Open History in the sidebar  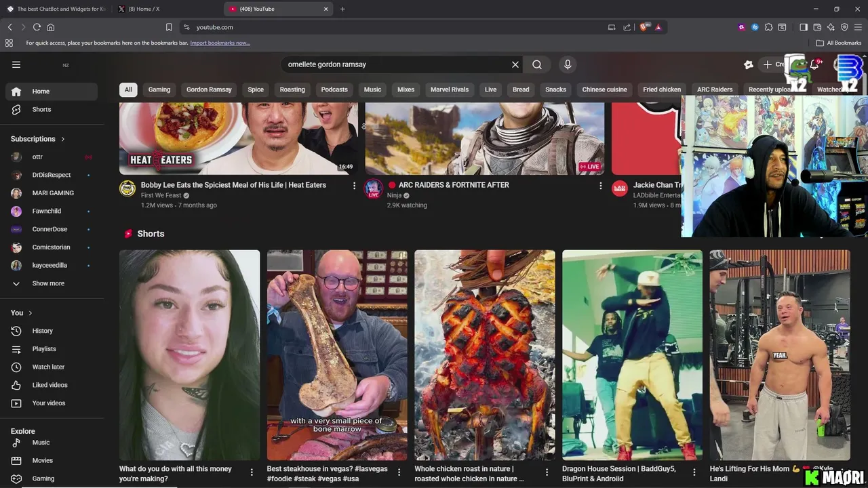52,331
